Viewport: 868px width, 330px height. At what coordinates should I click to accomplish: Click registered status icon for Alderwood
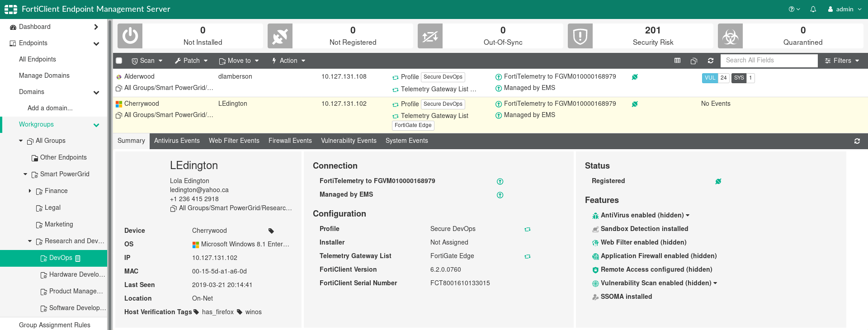tap(635, 77)
